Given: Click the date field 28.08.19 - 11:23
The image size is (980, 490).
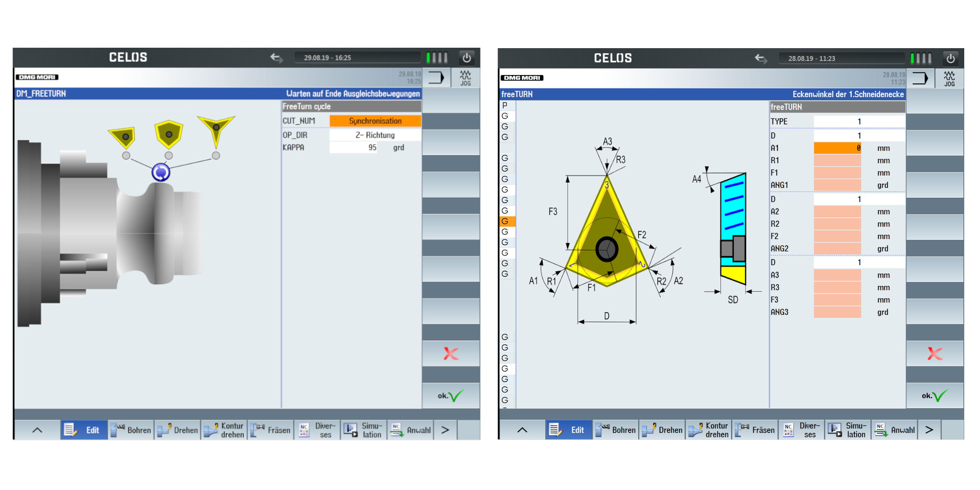Looking at the screenshot, I should [x=841, y=58].
